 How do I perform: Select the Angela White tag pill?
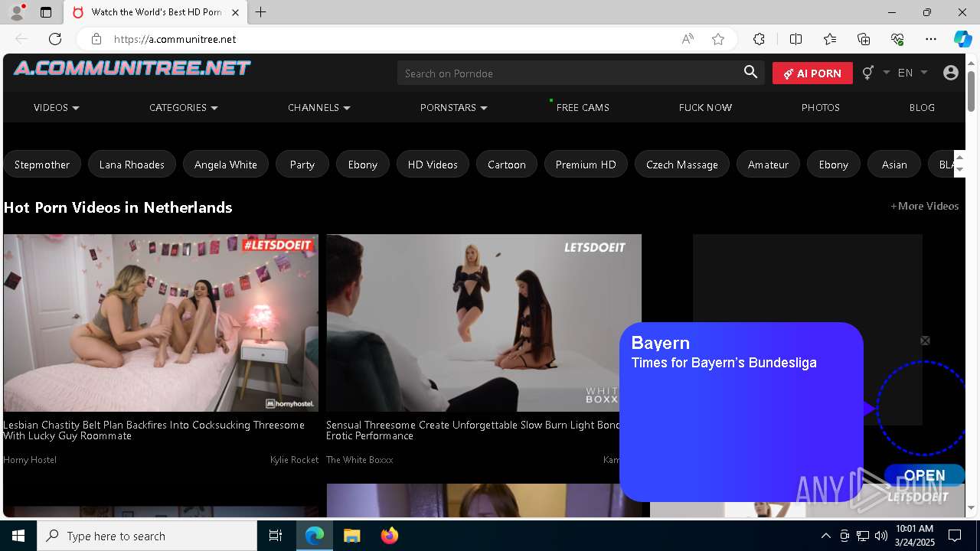point(226,165)
